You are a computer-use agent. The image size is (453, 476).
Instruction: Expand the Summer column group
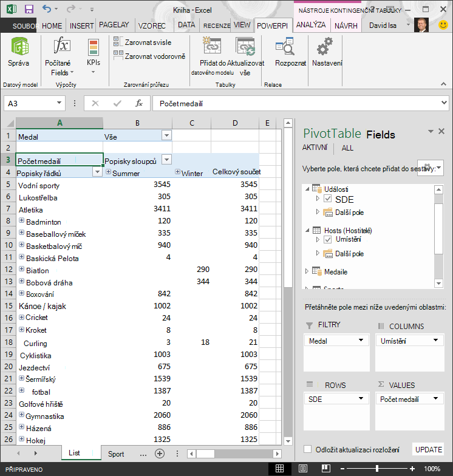(x=108, y=172)
